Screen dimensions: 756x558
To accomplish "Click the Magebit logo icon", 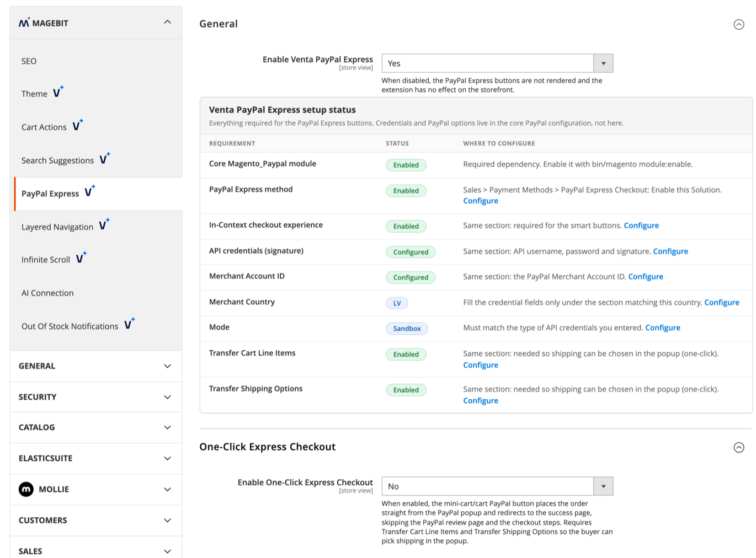I will [24, 23].
